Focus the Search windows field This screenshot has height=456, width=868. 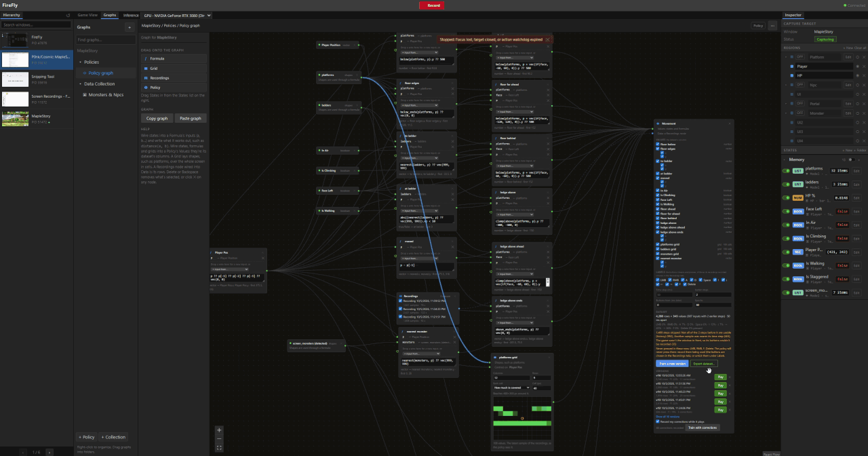(x=36, y=25)
